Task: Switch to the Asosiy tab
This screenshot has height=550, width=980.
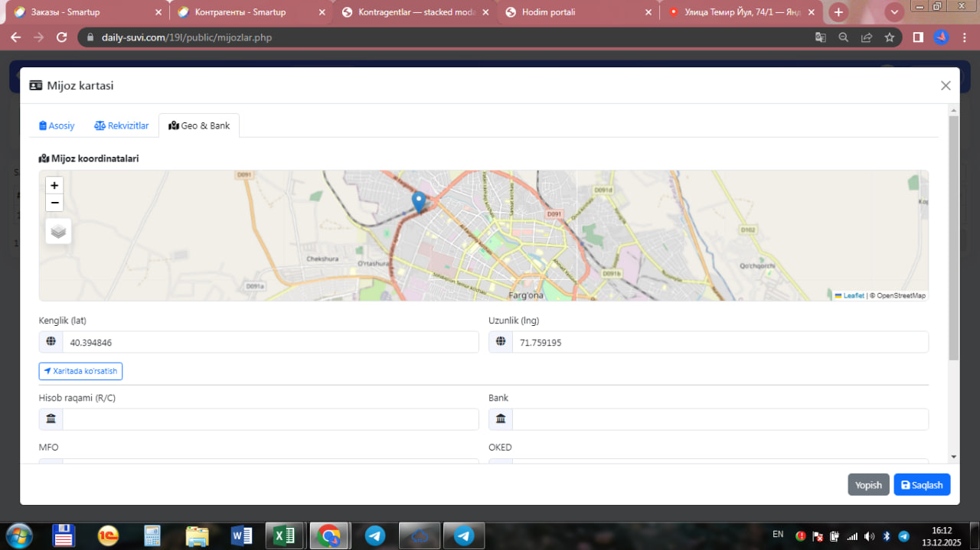Action: tap(57, 125)
